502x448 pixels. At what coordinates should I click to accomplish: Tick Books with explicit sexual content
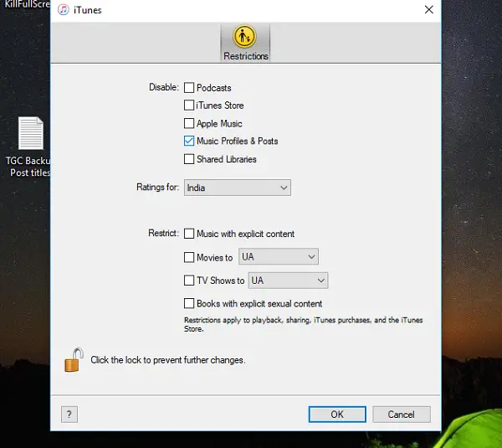point(189,303)
